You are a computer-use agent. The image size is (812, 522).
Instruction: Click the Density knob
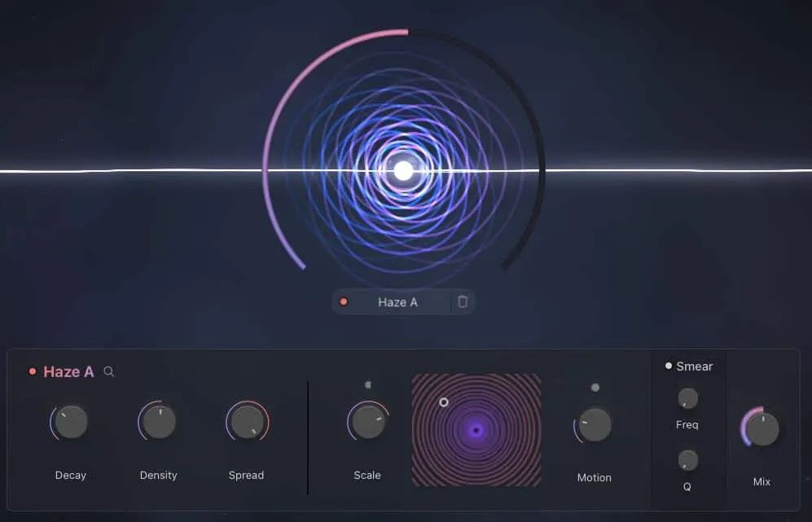(159, 422)
